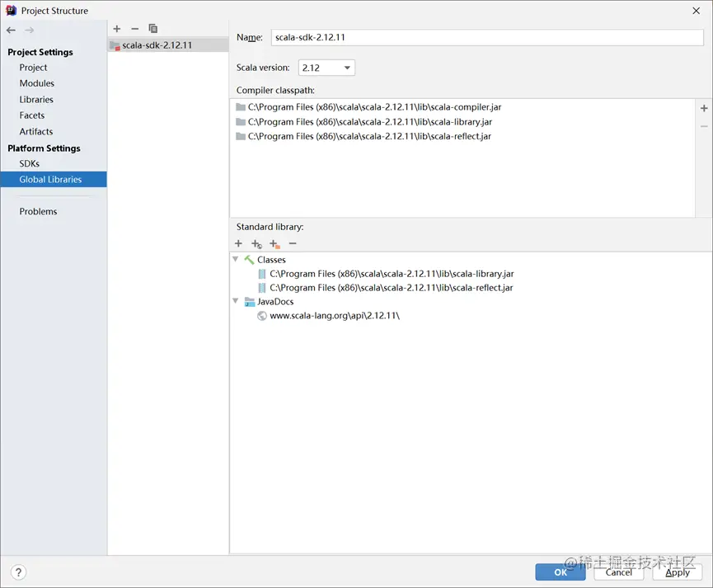
Task: Click the Classes hammer icon
Action: [249, 260]
